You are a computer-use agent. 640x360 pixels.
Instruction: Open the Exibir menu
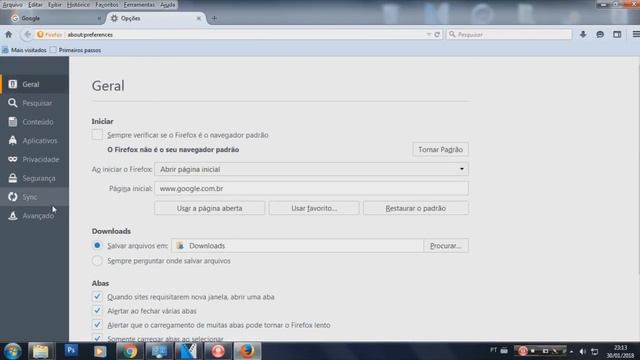click(x=55, y=4)
